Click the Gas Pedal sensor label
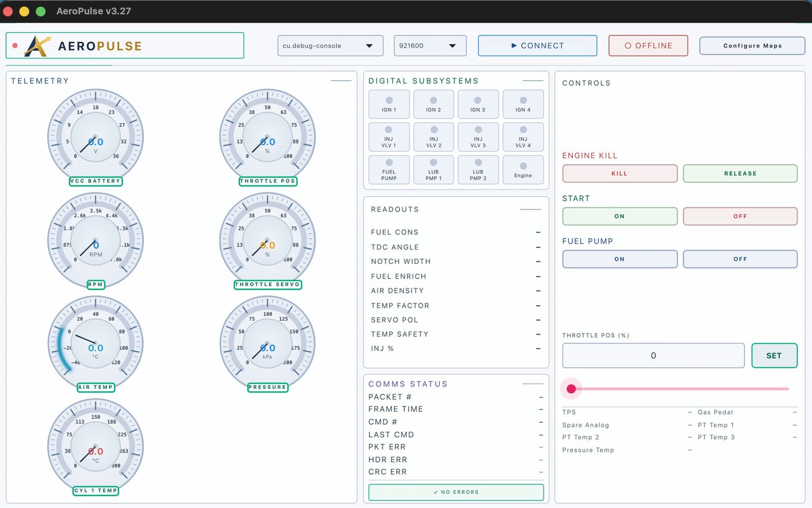Screen dimensions: 812x508 (715, 412)
